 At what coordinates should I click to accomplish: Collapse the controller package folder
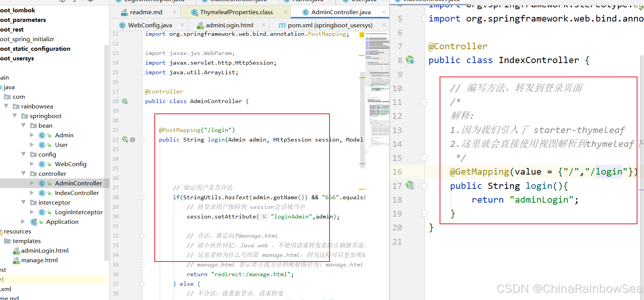(24, 174)
